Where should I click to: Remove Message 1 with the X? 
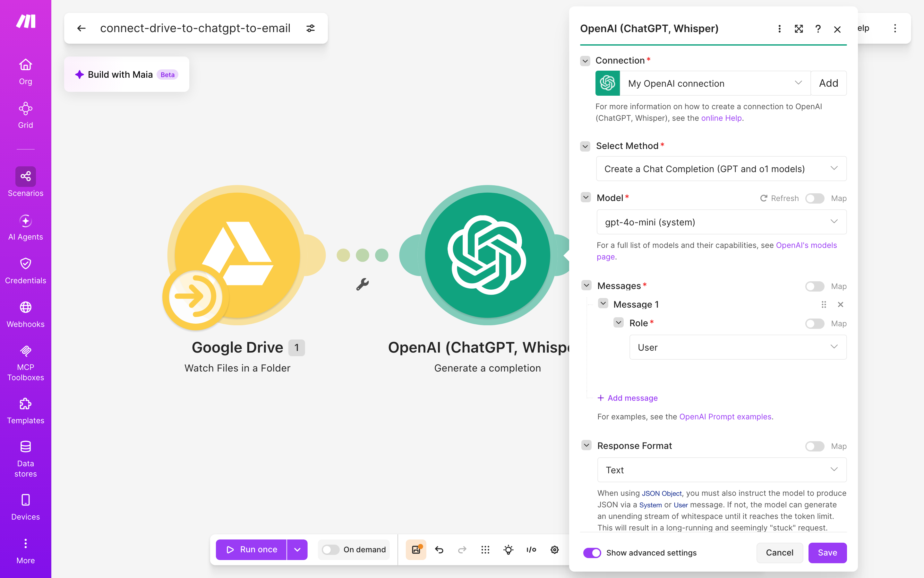coord(840,304)
